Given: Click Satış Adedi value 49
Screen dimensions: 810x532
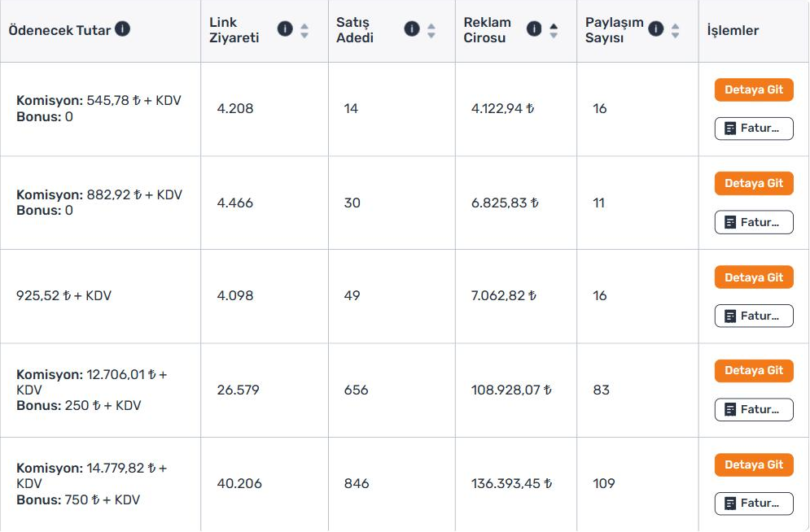Looking at the screenshot, I should click(x=352, y=295).
